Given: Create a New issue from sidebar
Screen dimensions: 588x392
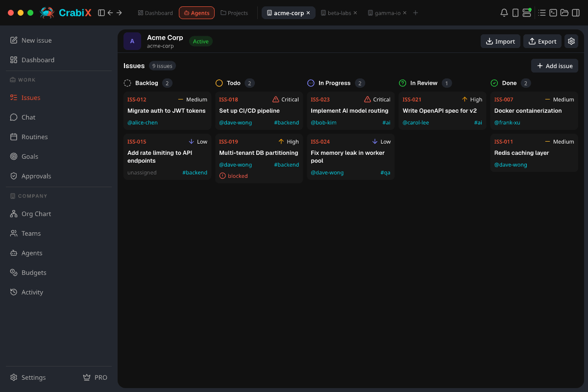Looking at the screenshot, I should [59, 40].
